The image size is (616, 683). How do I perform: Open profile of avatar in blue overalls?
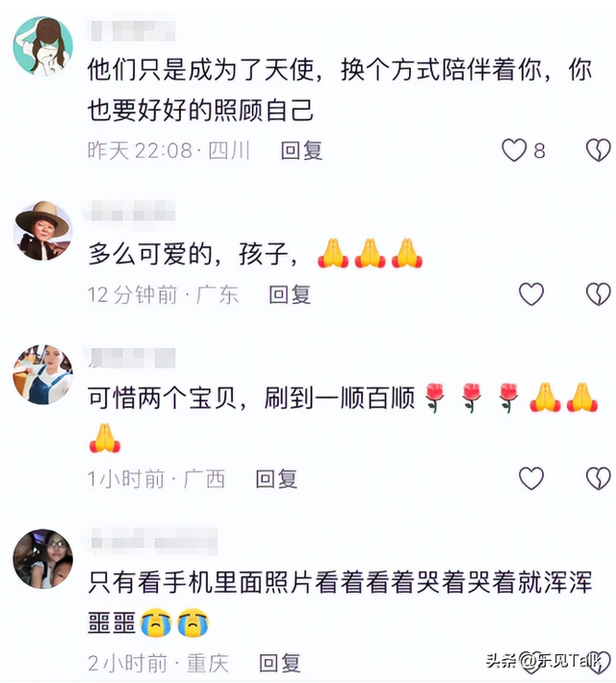[x=43, y=374]
